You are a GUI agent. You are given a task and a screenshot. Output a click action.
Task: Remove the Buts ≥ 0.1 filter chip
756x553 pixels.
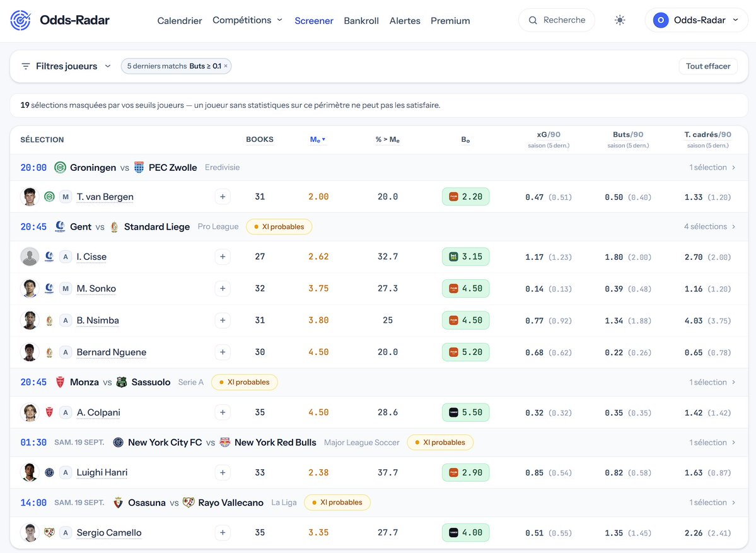[x=226, y=66]
